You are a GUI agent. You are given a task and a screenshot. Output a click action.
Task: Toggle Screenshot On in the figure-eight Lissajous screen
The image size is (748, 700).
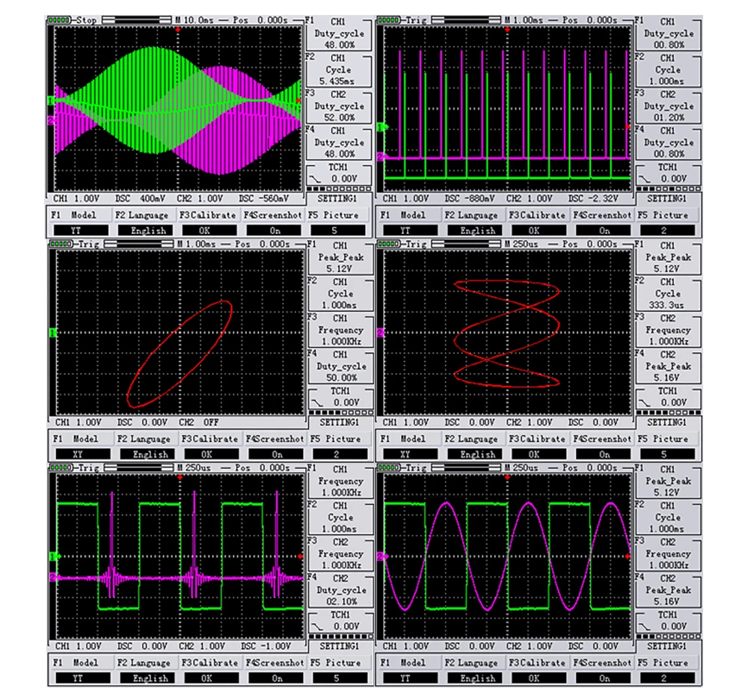604,455
